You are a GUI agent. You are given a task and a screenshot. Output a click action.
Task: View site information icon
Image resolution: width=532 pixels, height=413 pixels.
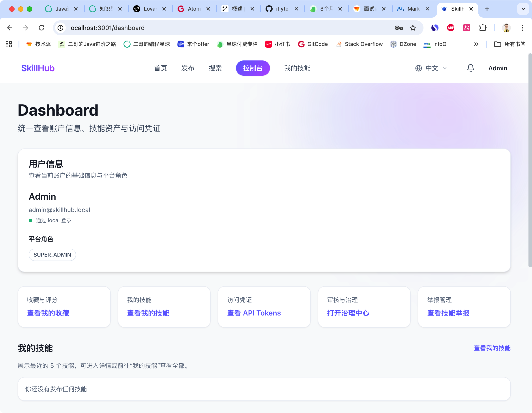60,28
